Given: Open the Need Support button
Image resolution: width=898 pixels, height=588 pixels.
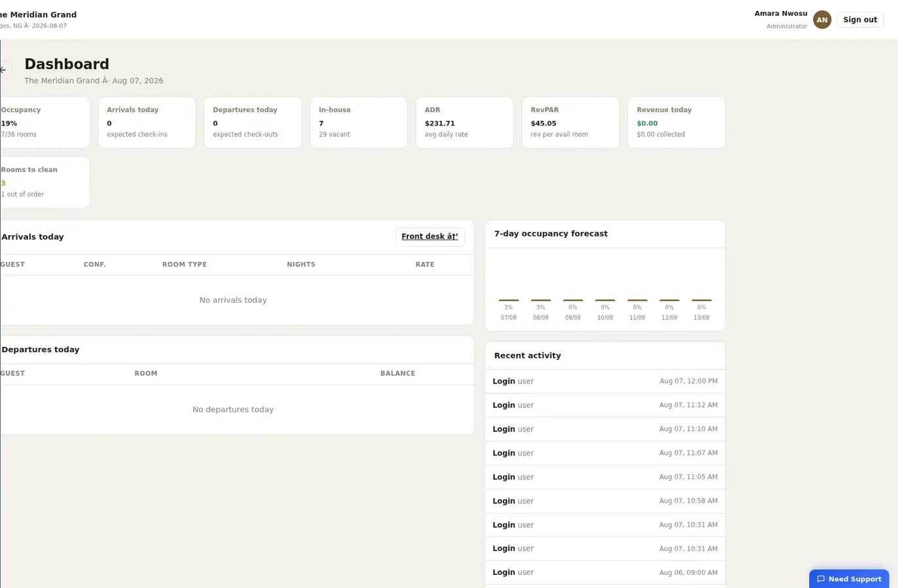Looking at the screenshot, I should (849, 579).
